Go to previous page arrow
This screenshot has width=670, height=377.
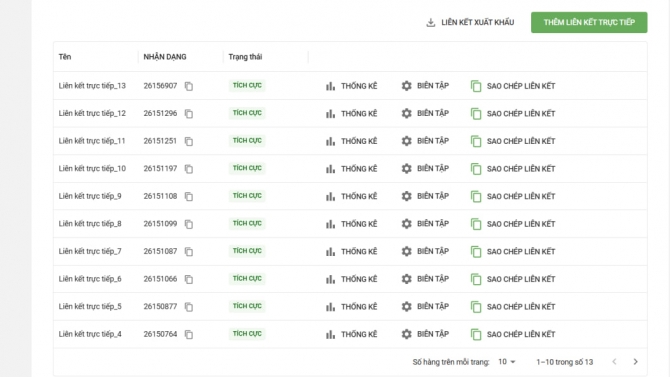tap(614, 362)
